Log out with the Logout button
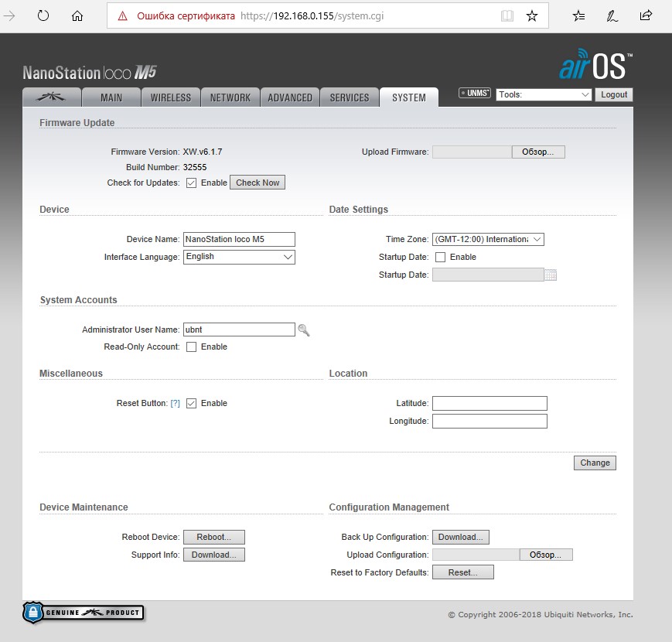Image resolution: width=672 pixels, height=642 pixels. [x=614, y=94]
